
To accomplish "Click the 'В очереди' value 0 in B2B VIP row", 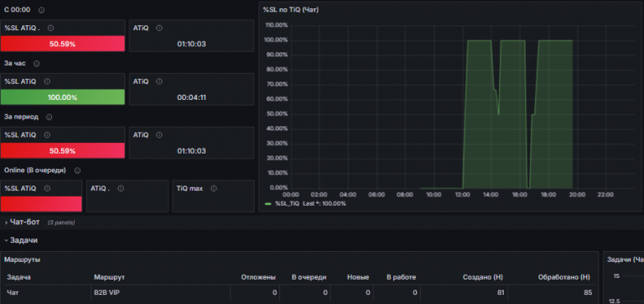I will 325,292.
